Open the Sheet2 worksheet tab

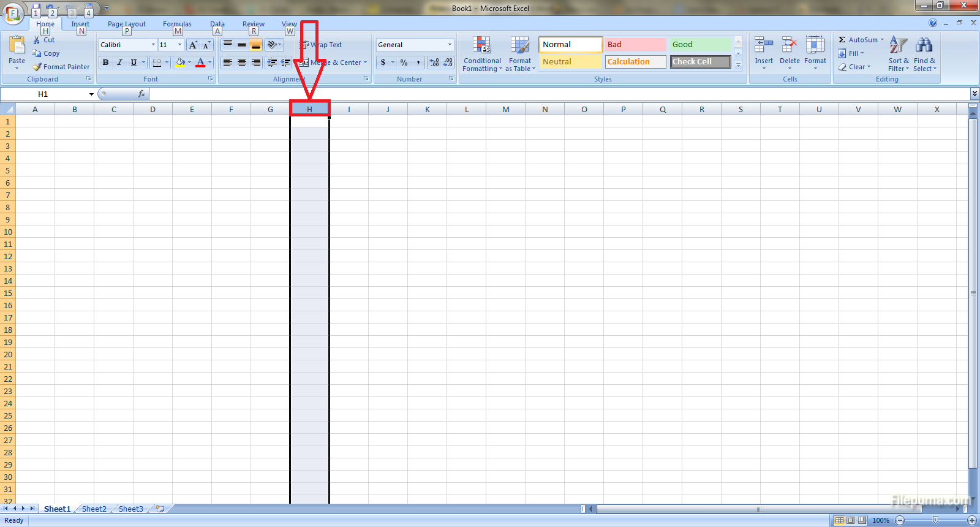click(x=94, y=509)
